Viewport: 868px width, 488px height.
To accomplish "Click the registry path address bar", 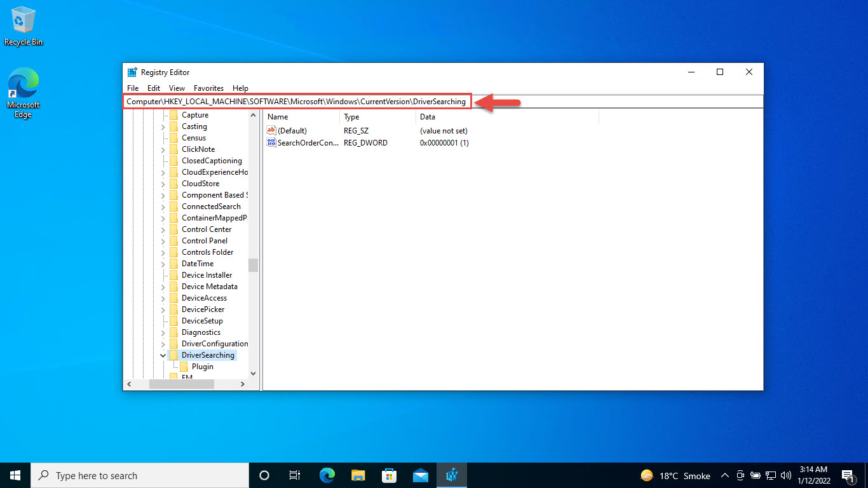I will [443, 102].
